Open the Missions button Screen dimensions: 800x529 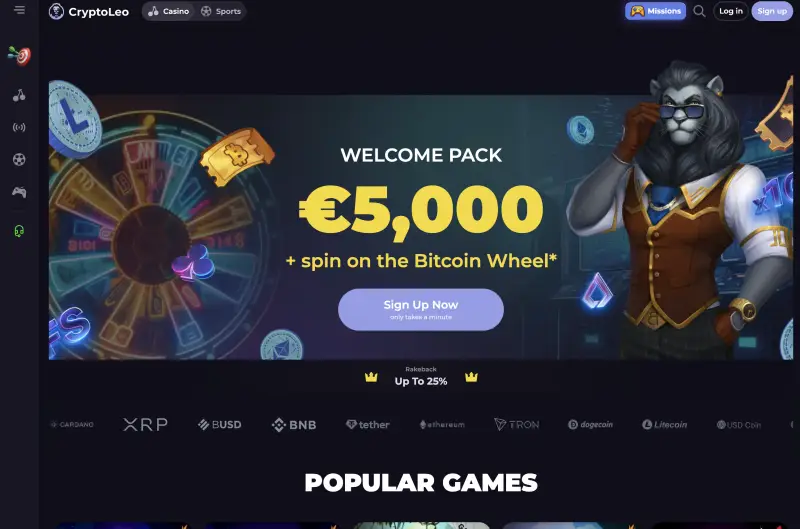[655, 11]
